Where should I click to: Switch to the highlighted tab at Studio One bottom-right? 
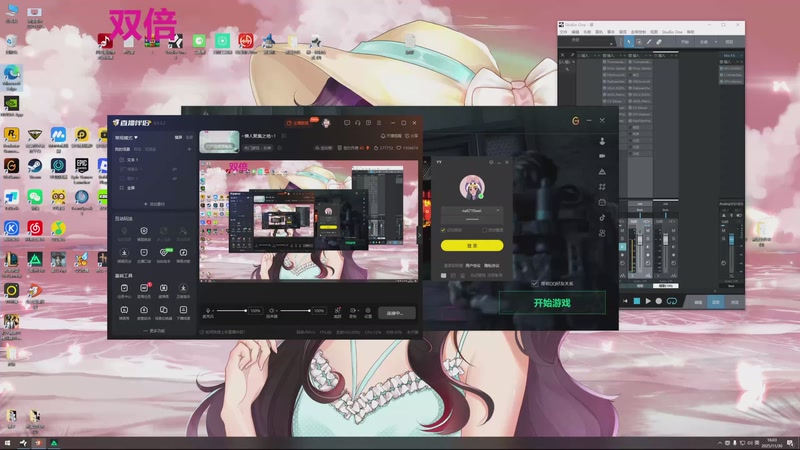click(x=716, y=302)
